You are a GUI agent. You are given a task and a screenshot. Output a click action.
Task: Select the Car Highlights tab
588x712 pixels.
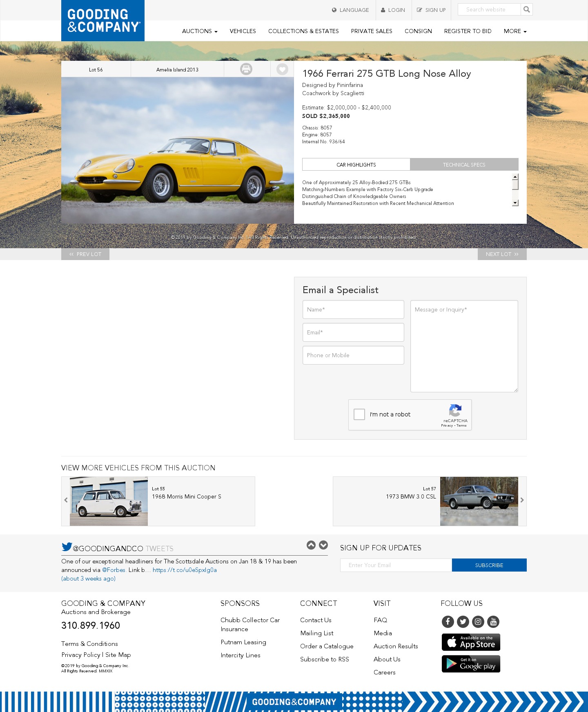[356, 165]
